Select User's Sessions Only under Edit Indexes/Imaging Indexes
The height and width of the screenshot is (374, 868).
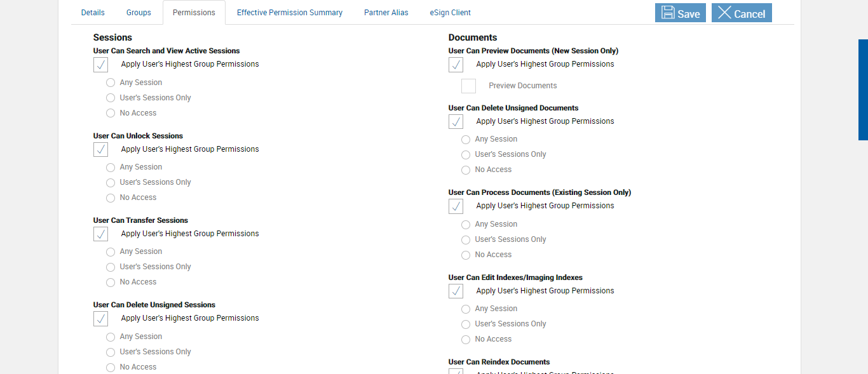coord(466,324)
